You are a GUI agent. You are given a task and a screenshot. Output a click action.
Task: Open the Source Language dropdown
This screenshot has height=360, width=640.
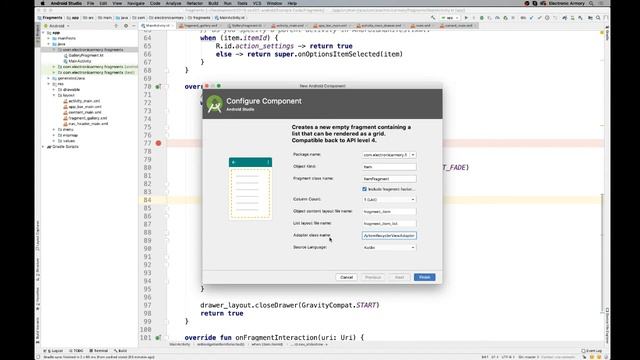(x=389, y=247)
